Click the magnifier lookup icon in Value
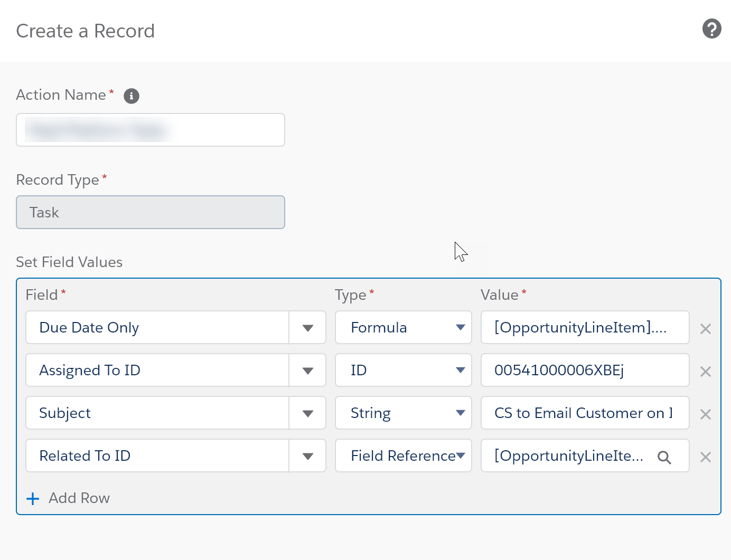 [664, 458]
